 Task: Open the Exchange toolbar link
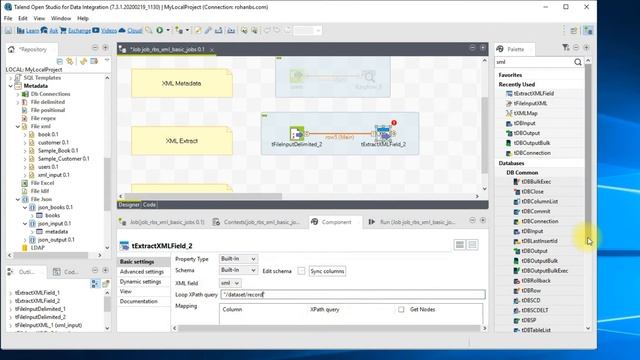click(x=75, y=31)
